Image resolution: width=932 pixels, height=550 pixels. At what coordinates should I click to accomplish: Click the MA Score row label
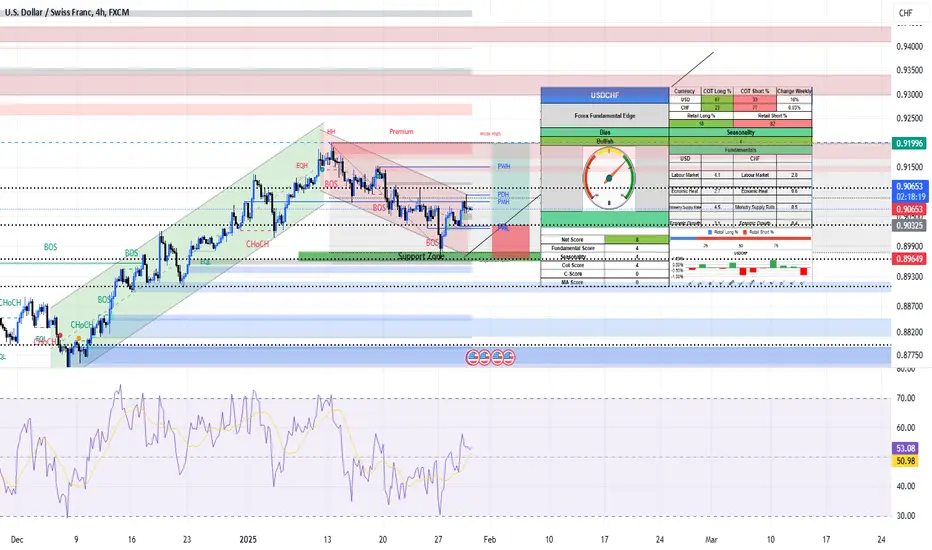tap(572, 282)
